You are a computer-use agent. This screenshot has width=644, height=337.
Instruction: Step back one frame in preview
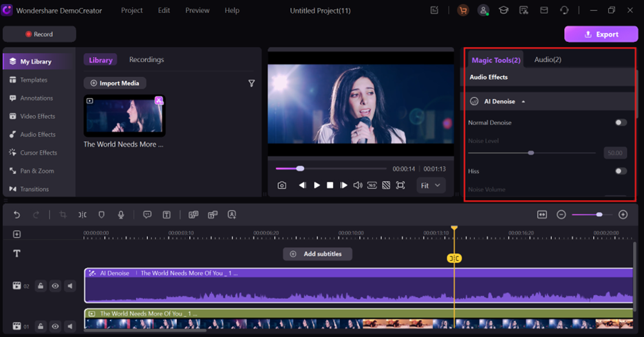302,185
